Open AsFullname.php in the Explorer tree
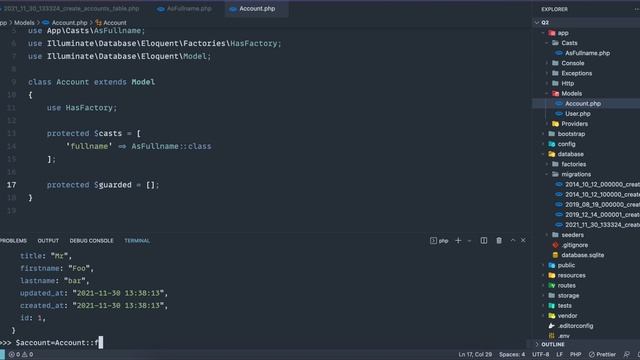640x360 pixels. click(587, 53)
